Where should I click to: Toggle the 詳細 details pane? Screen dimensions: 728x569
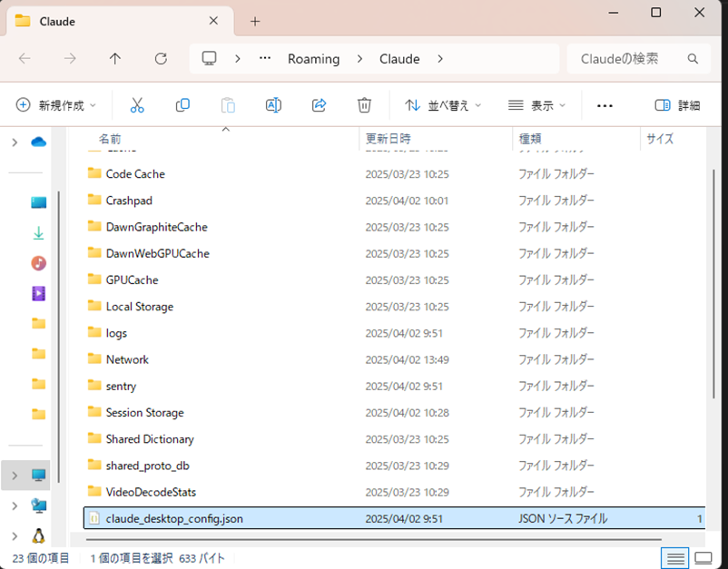pos(677,105)
